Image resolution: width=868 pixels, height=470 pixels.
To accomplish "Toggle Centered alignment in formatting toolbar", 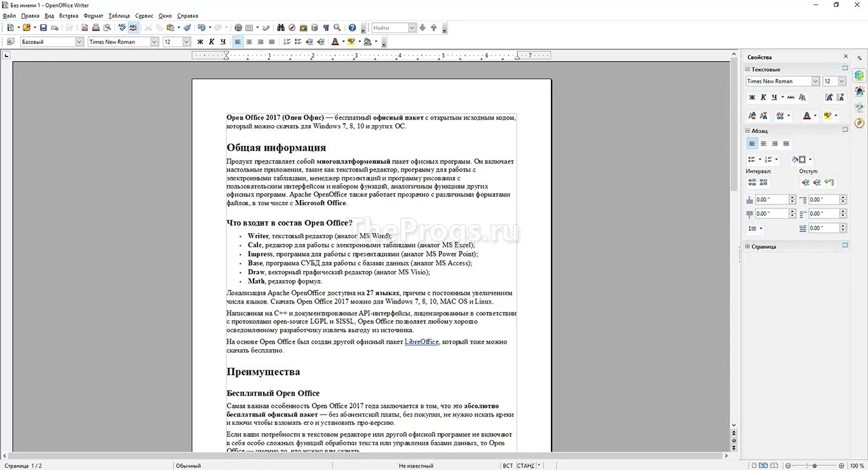I will 249,42.
